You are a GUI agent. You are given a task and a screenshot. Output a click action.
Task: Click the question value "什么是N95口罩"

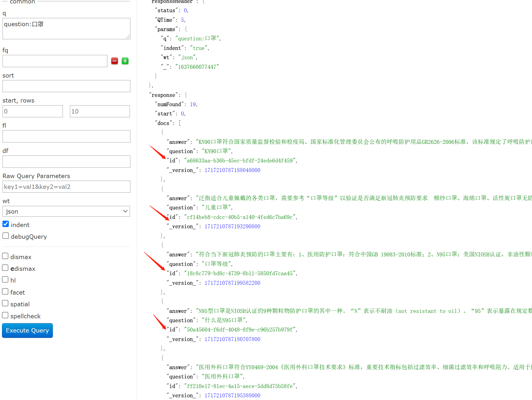224,320
